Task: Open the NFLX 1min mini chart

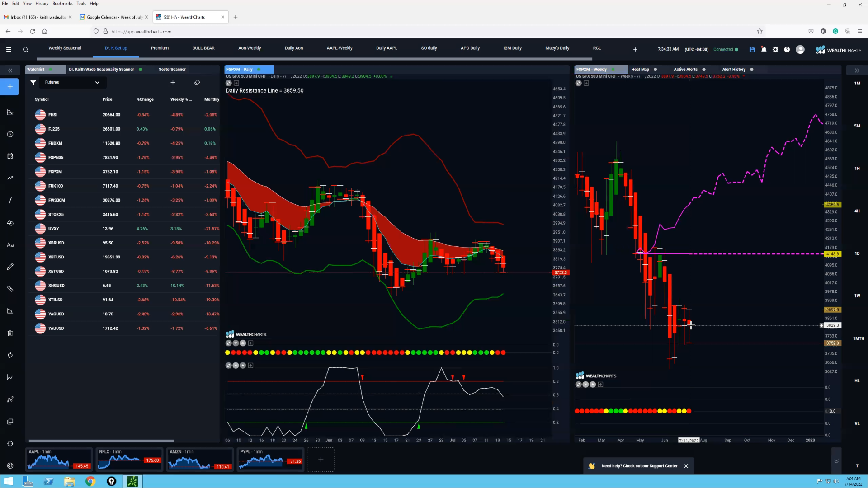Action: [129, 460]
